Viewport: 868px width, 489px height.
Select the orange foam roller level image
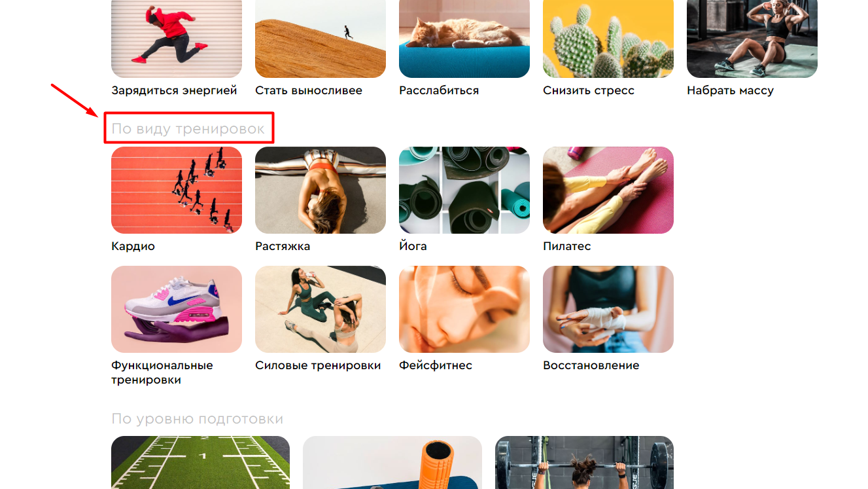tap(392, 462)
